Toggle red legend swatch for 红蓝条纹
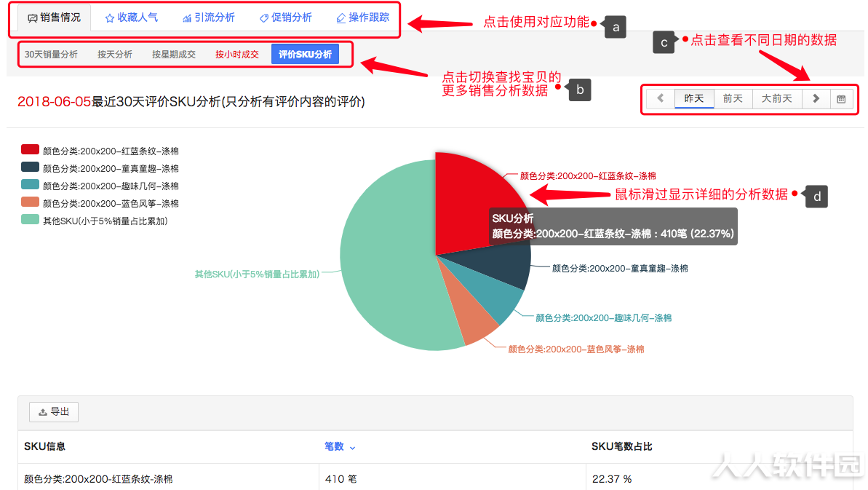The image size is (868, 490). point(30,149)
